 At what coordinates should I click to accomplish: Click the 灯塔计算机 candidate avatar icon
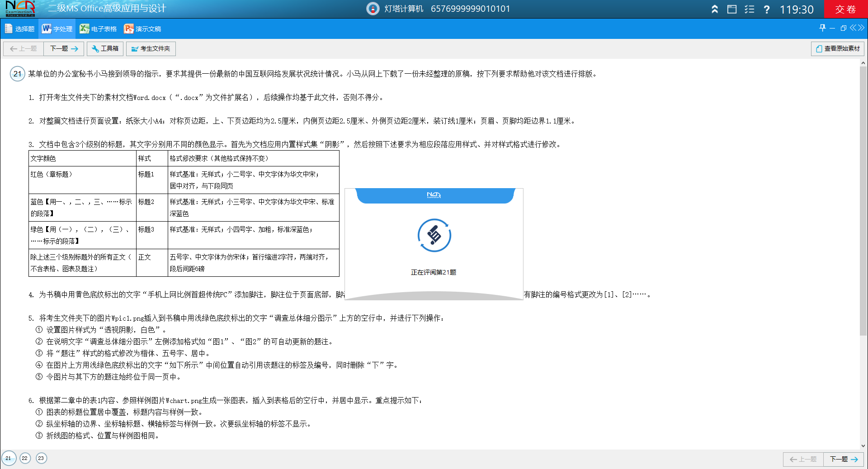point(372,9)
